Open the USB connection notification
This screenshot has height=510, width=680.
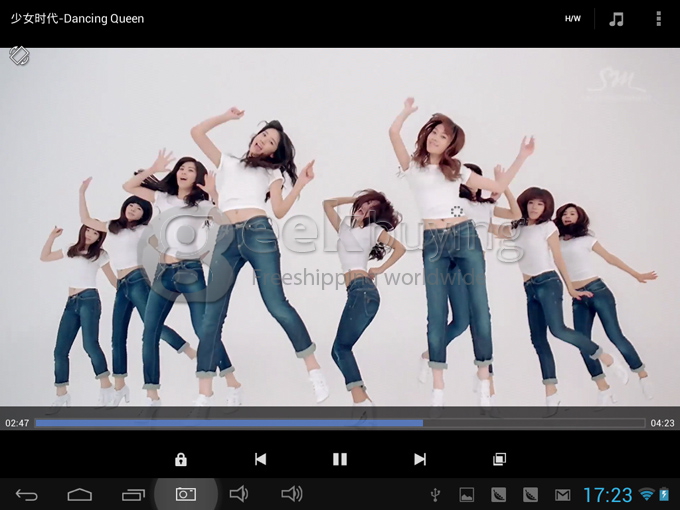point(435,494)
